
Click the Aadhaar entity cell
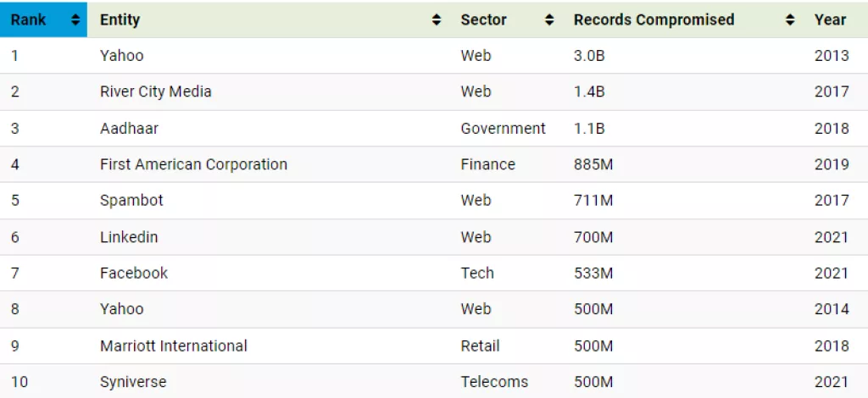pyautogui.click(x=129, y=128)
